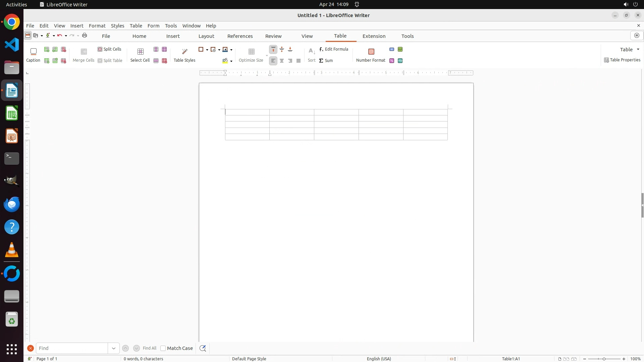This screenshot has height=362, width=644.
Task: Click the Find All button
Action: point(150,348)
